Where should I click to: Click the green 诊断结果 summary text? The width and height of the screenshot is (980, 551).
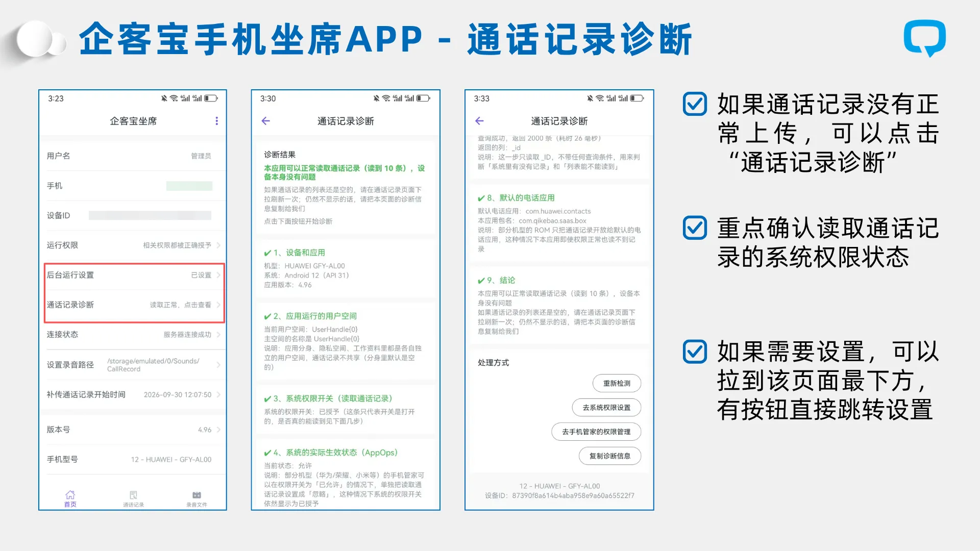pos(345,172)
